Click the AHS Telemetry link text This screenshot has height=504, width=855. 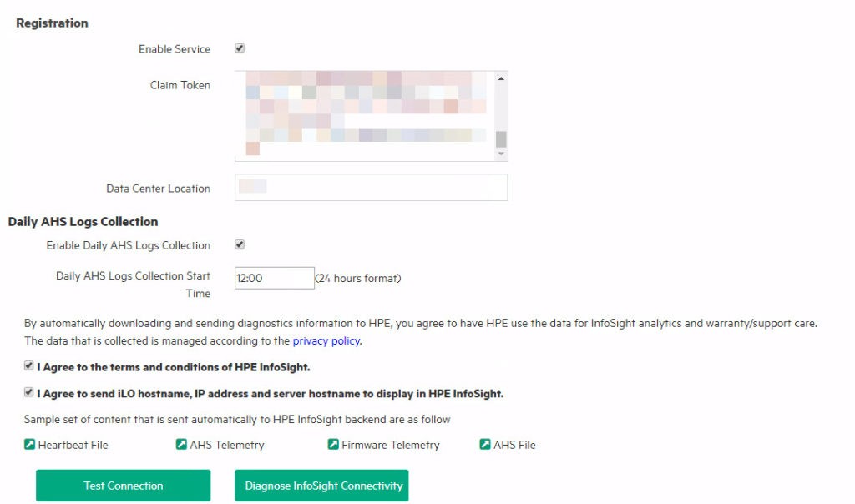click(x=227, y=445)
